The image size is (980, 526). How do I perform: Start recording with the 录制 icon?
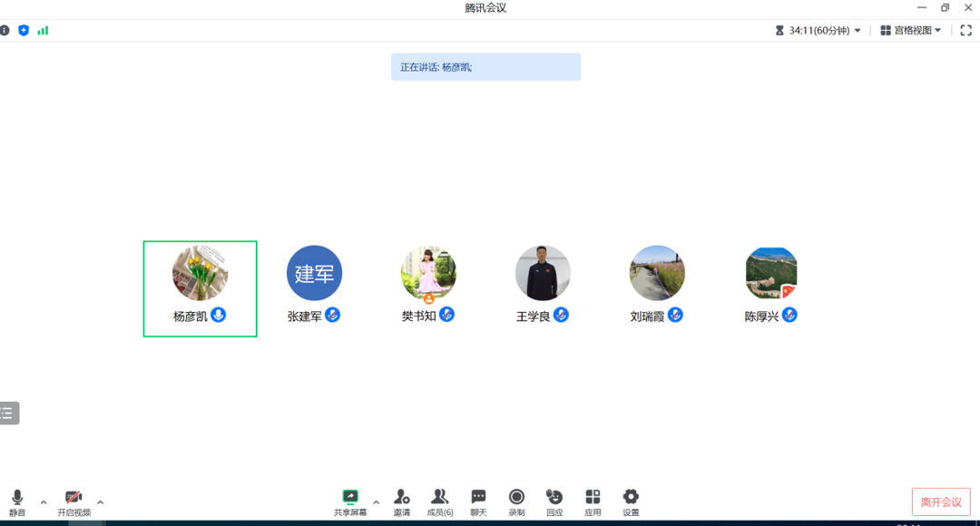[517, 500]
